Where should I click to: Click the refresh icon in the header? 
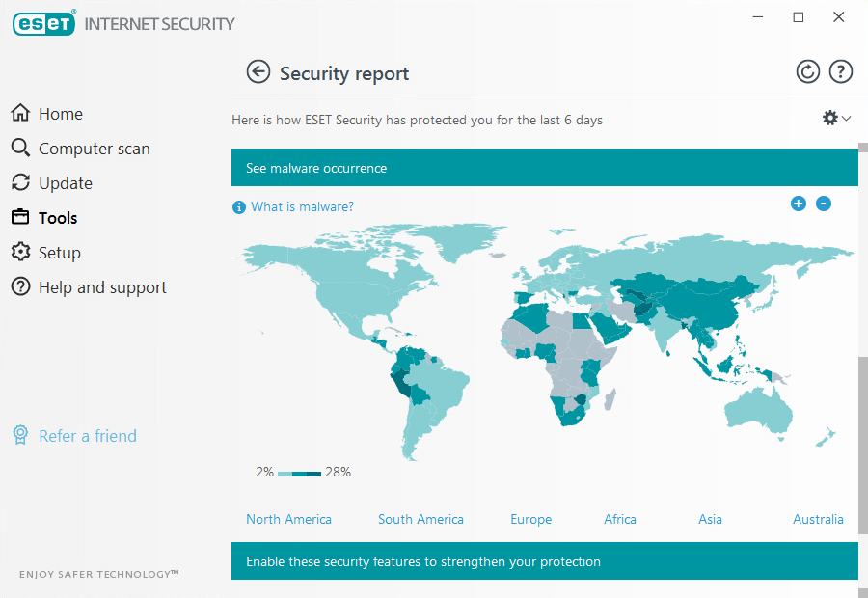click(807, 71)
